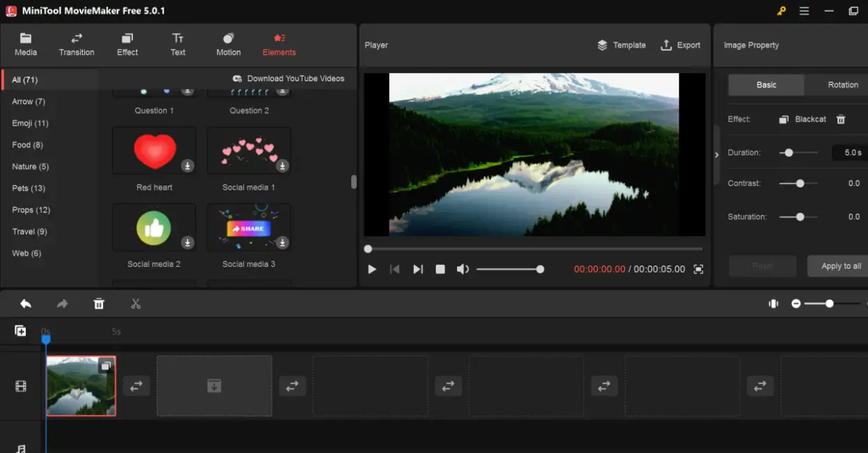Click the scissors split icon

tap(136, 304)
